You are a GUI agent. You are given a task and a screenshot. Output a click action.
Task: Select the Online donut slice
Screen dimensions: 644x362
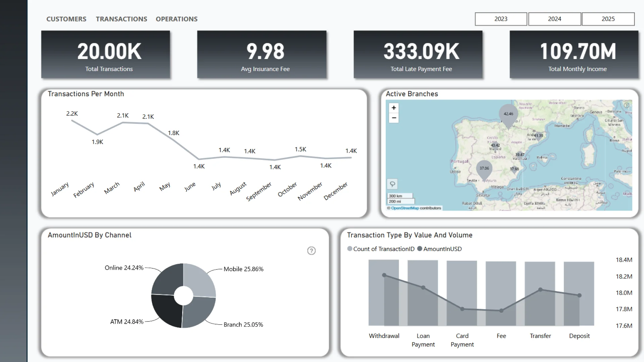click(x=167, y=279)
